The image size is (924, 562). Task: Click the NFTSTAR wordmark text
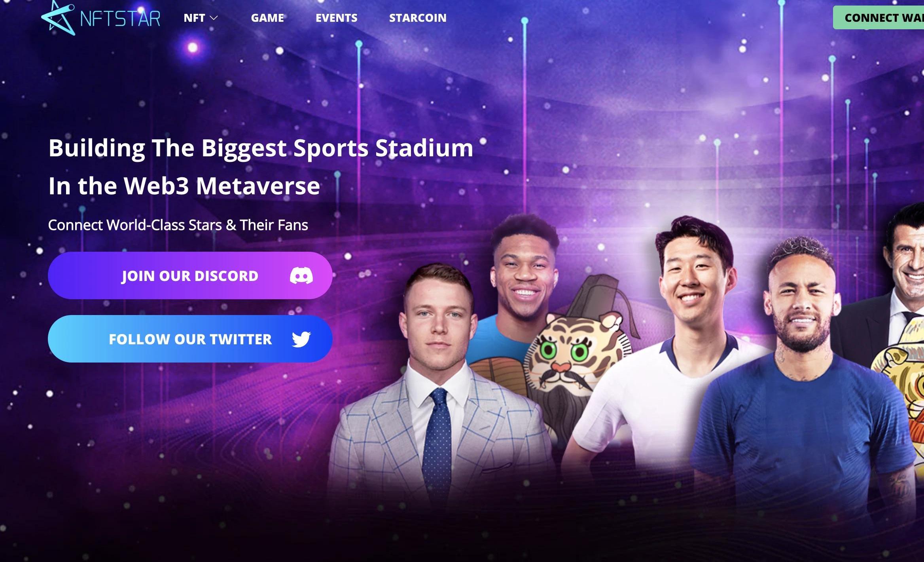[120, 19]
